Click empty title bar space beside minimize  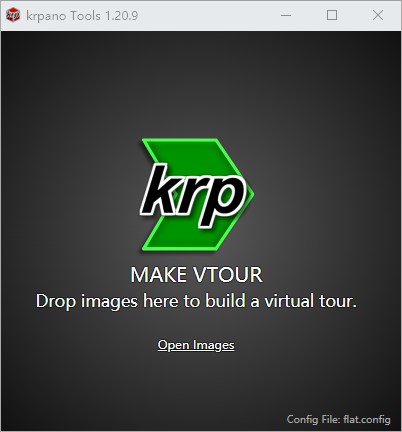pyautogui.click(x=207, y=15)
